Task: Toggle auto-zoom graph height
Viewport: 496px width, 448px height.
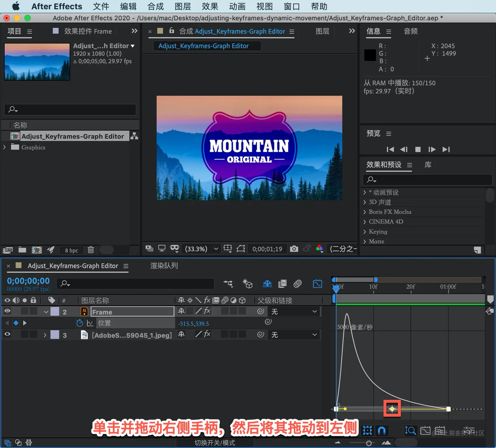Action: click(x=410, y=430)
